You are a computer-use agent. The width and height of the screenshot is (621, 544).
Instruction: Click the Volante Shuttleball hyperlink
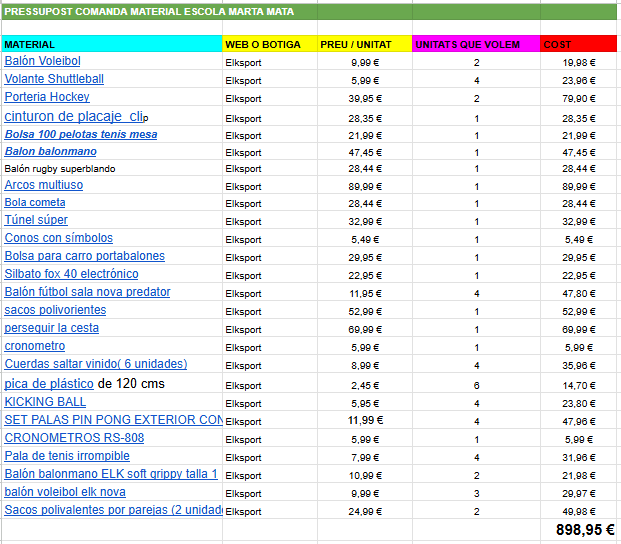coord(54,79)
